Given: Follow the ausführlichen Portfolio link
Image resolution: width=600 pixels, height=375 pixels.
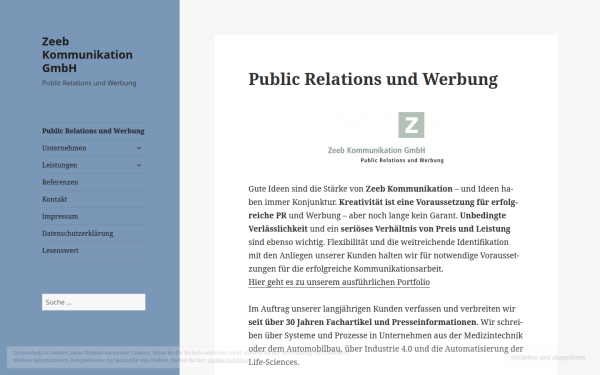Looking at the screenshot, I should 339,282.
